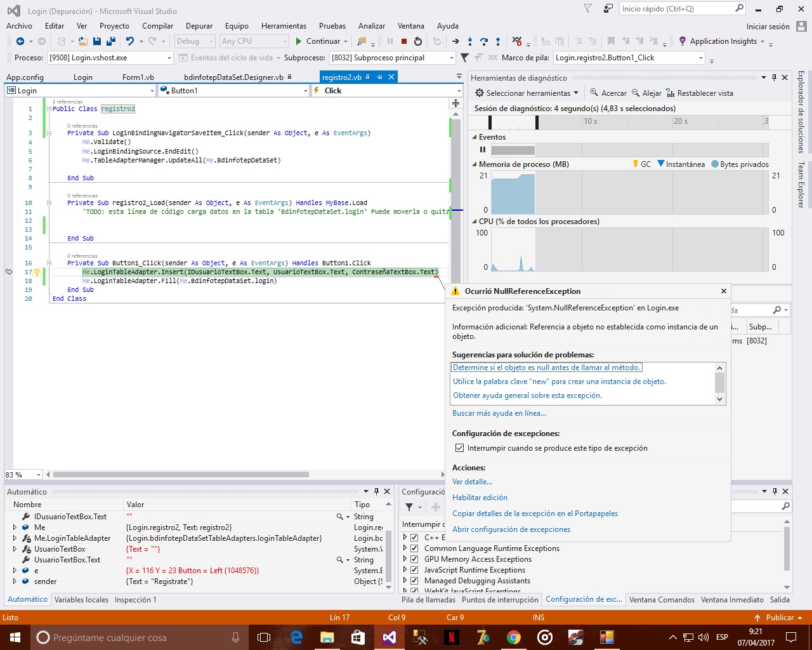The height and width of the screenshot is (650, 812).
Task: Click 'Buscar más ayuda en línea...' link
Action: tap(499, 413)
